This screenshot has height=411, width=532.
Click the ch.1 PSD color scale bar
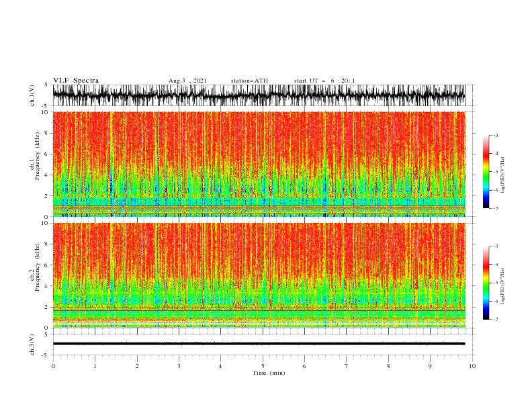coord(486,172)
